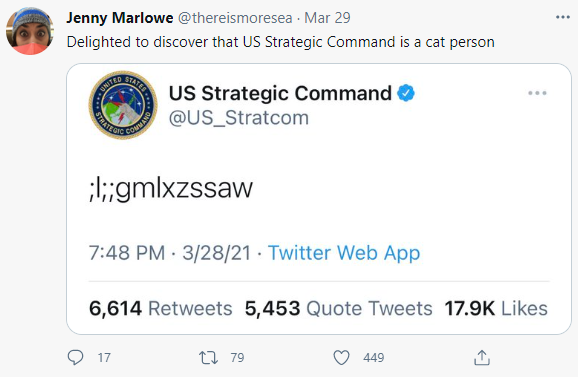Open the Twitter Web App link
578x377 pixels.
[x=344, y=253]
